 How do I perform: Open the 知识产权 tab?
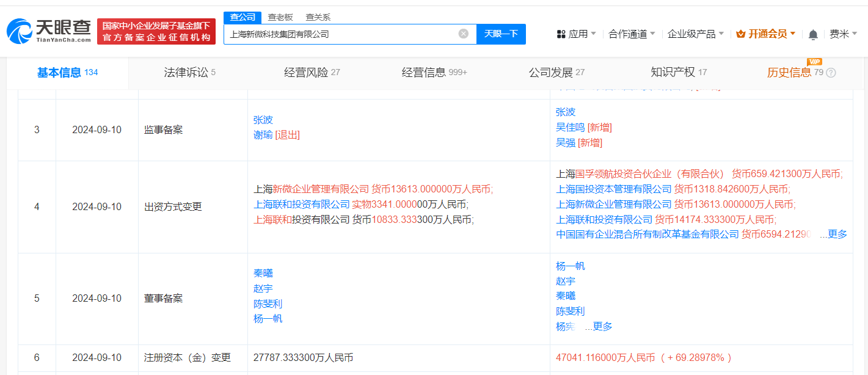tap(673, 73)
